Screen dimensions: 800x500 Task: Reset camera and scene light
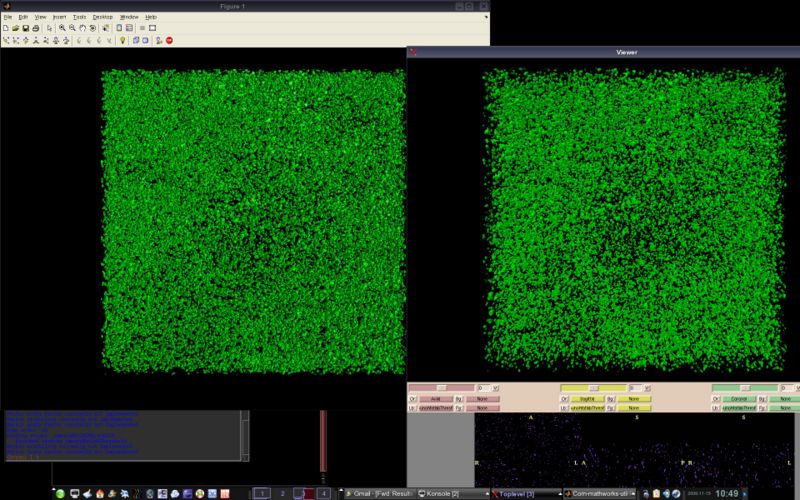point(159,40)
